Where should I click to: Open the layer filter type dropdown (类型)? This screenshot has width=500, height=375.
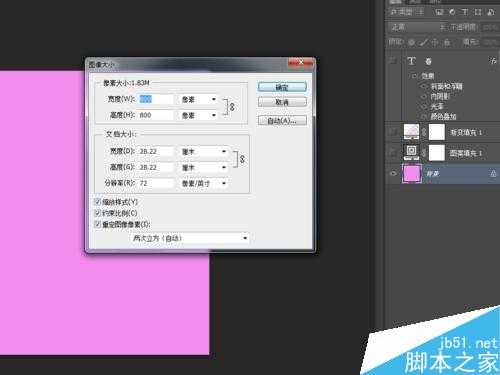point(407,12)
